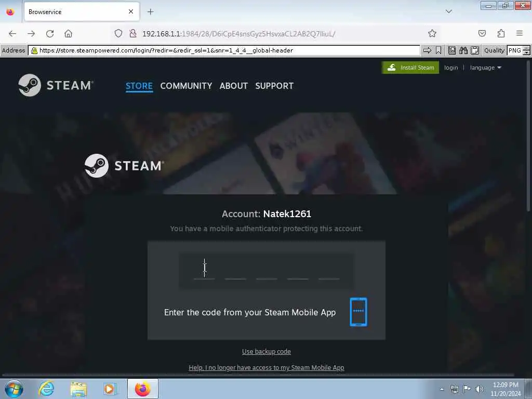Open Internet Explorer from taskbar
Screen dimensions: 532x399
[46, 389]
